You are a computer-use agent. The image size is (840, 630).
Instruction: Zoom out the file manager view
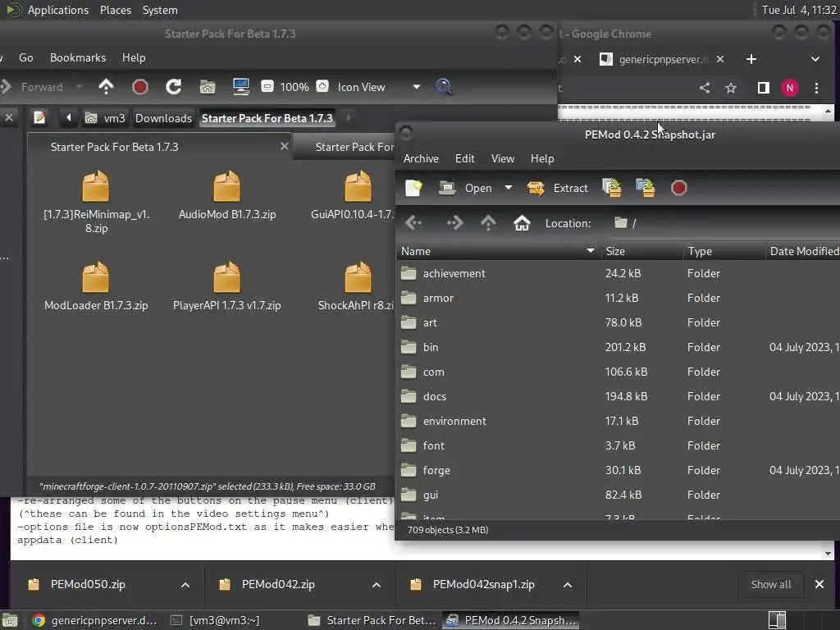click(x=267, y=86)
